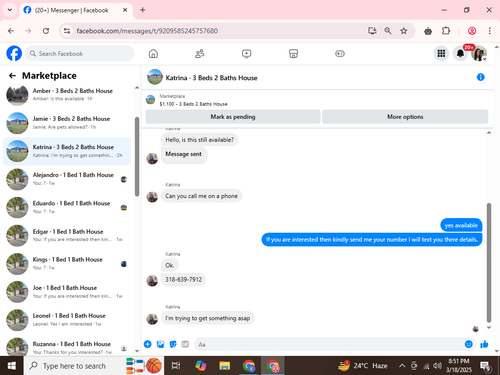Open Task View on the taskbar
The image size is (500, 375).
(176, 366)
